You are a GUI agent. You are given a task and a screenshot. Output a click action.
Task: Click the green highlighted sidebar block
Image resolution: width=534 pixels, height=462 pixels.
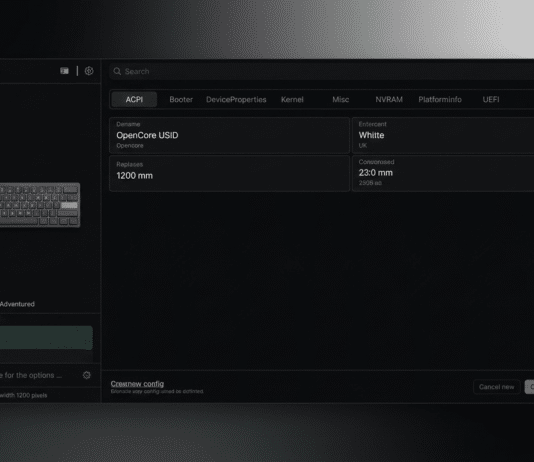(x=46, y=338)
